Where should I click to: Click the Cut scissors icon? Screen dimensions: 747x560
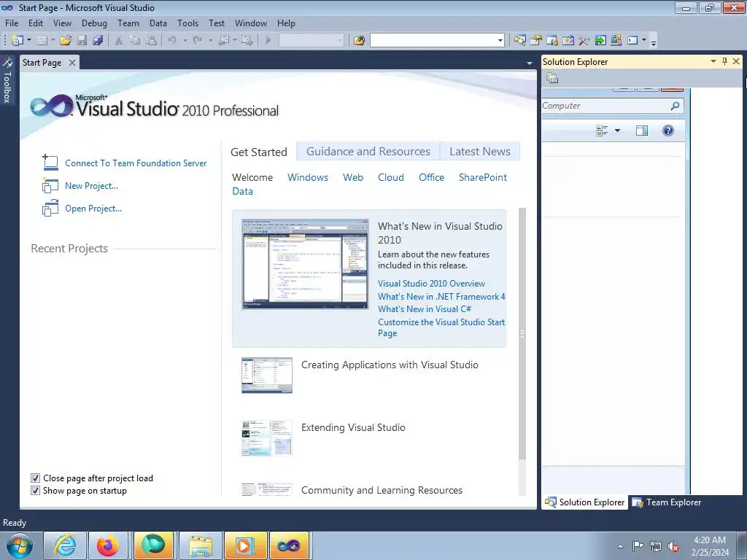[x=118, y=41]
